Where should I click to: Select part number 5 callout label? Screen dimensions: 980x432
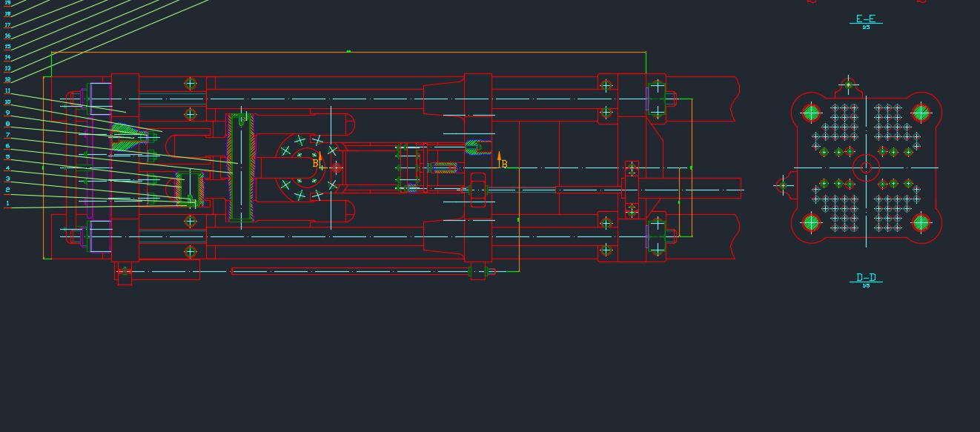[x=7, y=156]
